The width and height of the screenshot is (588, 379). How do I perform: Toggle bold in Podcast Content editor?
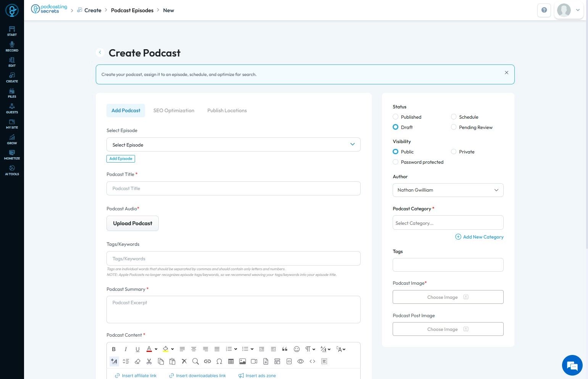[x=114, y=349]
